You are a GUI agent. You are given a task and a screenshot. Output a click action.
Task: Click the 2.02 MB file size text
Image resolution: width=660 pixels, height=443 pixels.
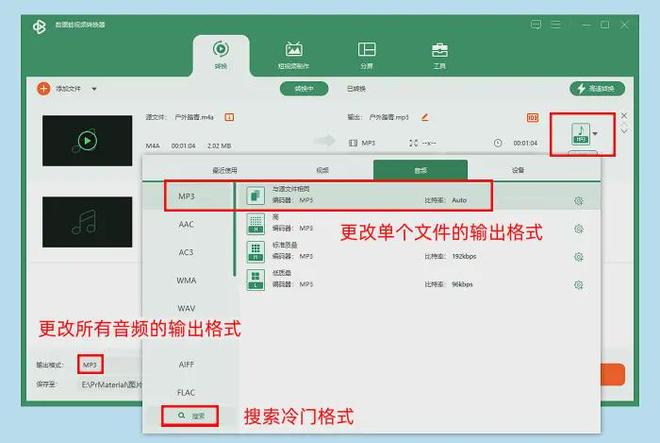tap(219, 146)
